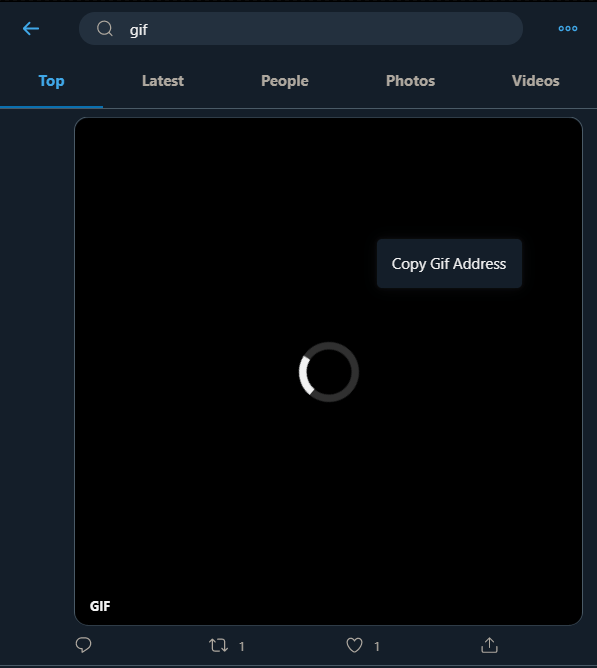Click the like count beside the heart
The image size is (597, 668).
[x=377, y=646]
